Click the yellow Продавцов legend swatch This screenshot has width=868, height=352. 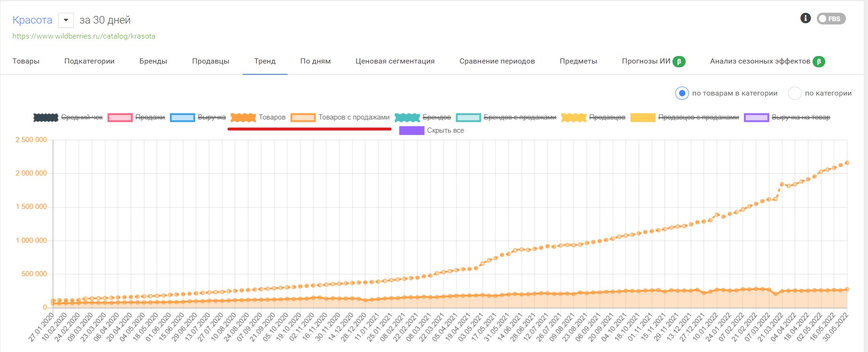pos(574,118)
